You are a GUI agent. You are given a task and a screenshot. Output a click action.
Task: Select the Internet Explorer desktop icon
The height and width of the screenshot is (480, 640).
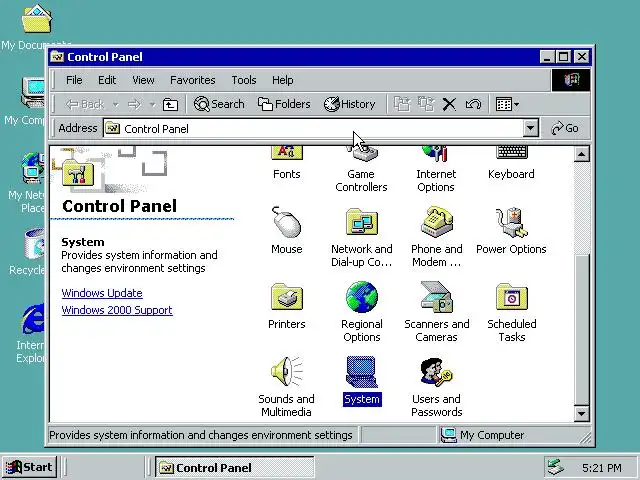click(31, 333)
